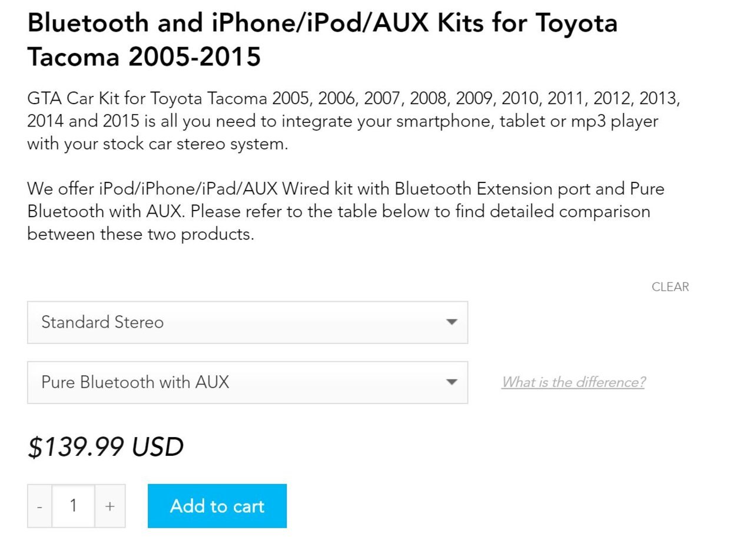
Task: Click the downward chevron next to Standard Stereo
Action: tap(451, 322)
